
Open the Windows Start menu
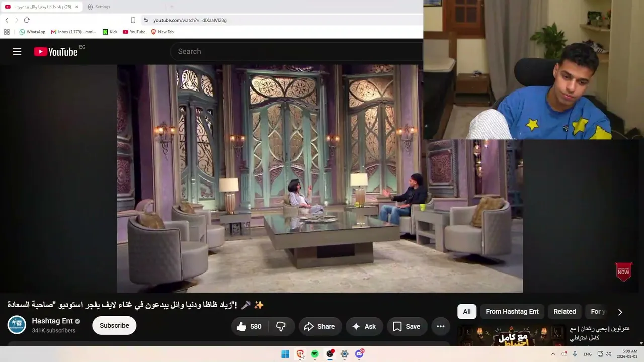pyautogui.click(x=285, y=354)
